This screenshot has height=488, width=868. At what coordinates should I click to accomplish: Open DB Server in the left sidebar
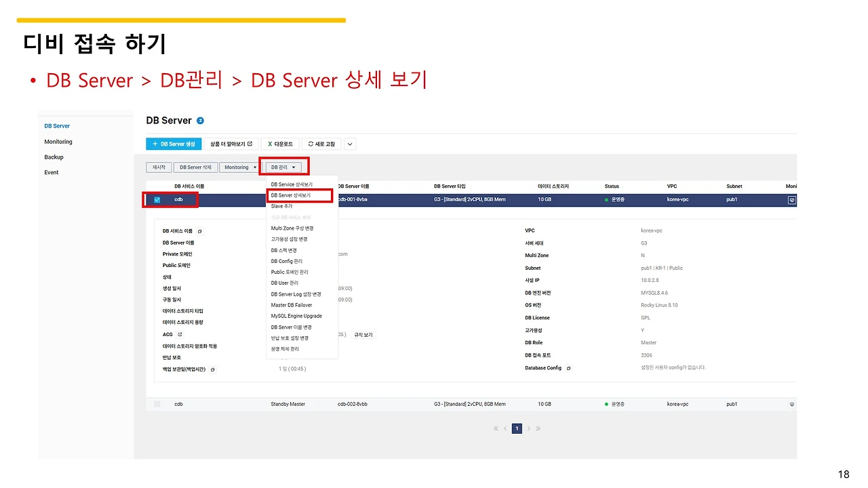57,126
